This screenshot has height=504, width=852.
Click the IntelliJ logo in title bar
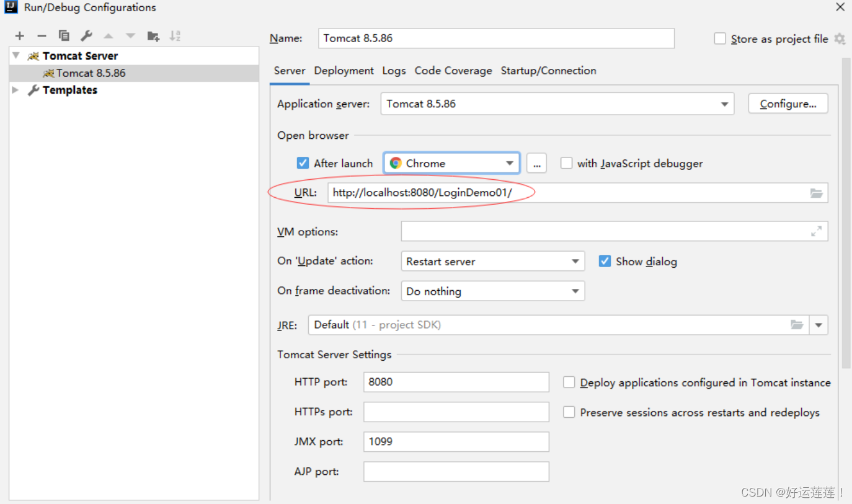11,7
